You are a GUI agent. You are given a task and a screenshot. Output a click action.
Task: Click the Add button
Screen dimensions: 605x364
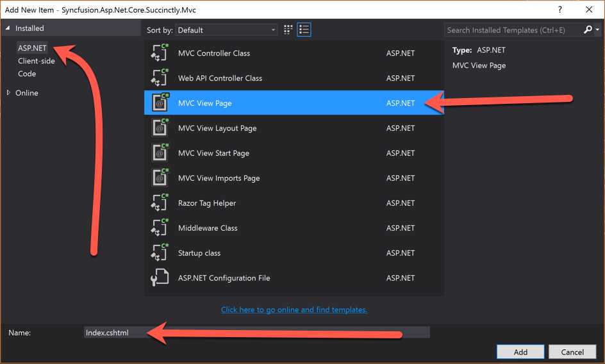point(520,352)
